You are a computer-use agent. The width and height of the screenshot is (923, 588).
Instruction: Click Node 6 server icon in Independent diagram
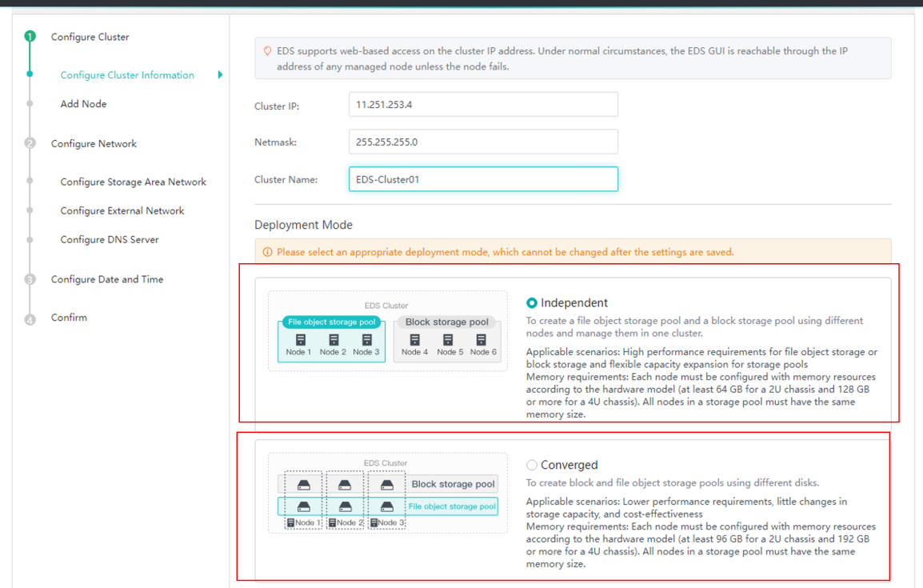click(x=481, y=340)
